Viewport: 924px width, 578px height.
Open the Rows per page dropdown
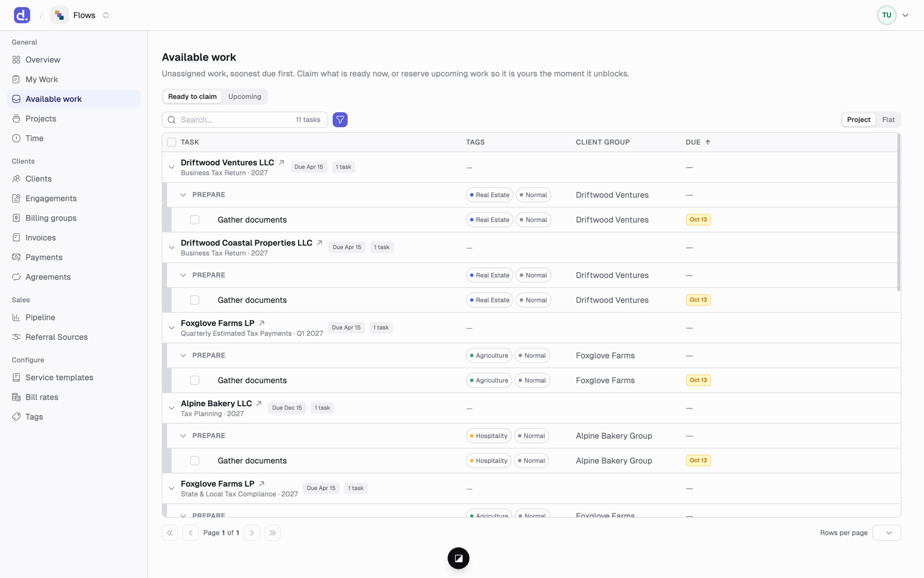point(886,533)
